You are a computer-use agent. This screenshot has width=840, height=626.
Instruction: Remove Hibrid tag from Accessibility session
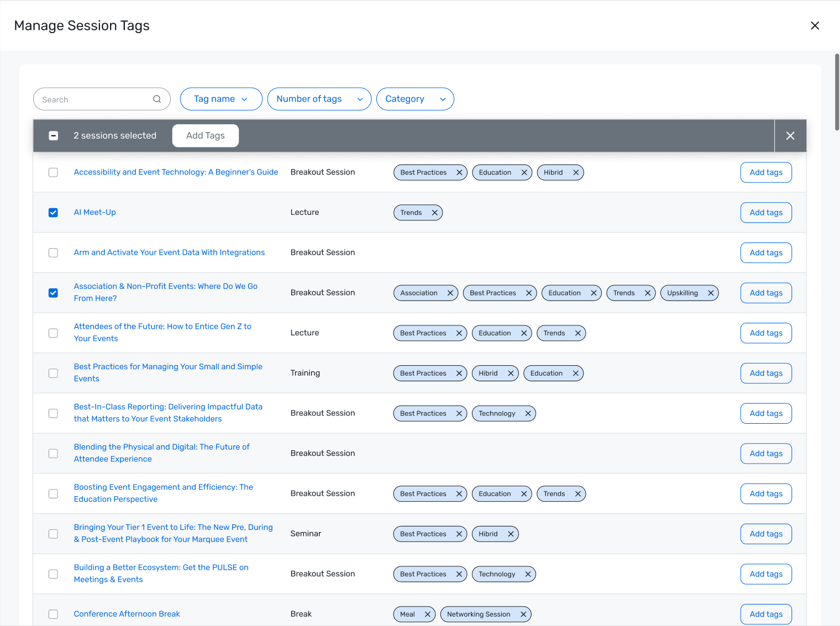pyautogui.click(x=575, y=172)
